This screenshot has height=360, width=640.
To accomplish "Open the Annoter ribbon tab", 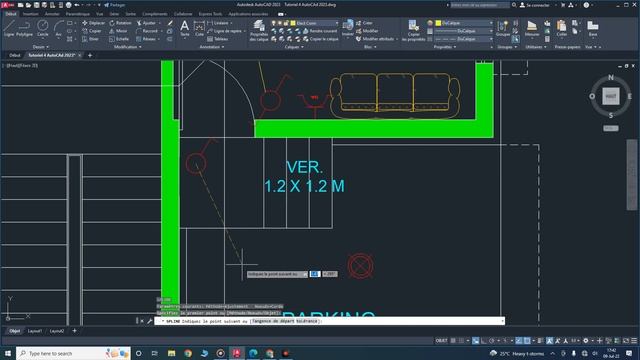I will (x=52, y=14).
